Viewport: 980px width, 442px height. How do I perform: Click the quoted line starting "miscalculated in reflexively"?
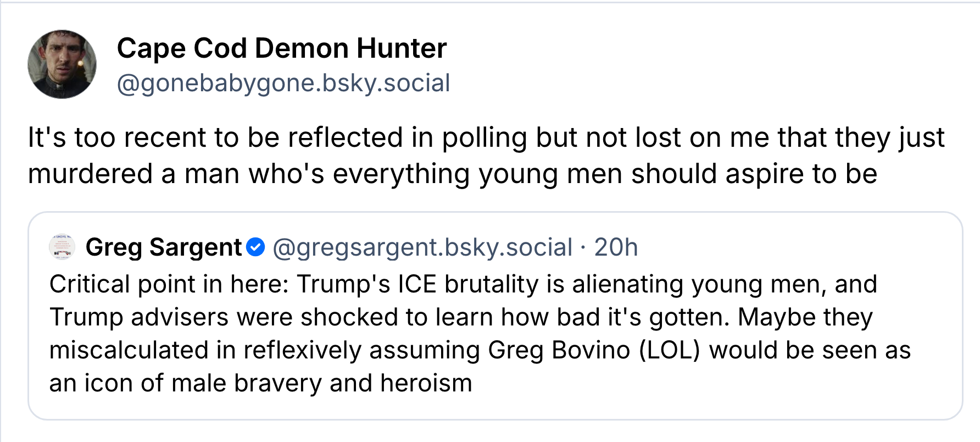pyautogui.click(x=480, y=350)
